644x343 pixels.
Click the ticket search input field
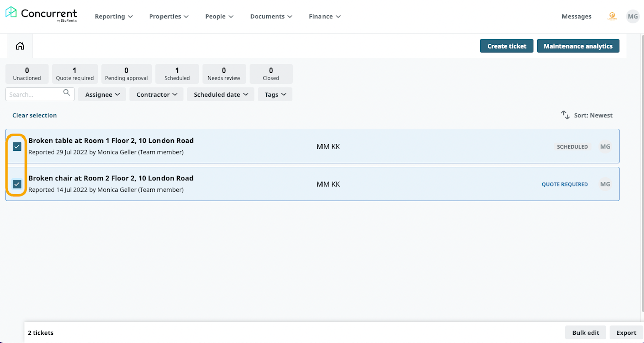click(34, 95)
